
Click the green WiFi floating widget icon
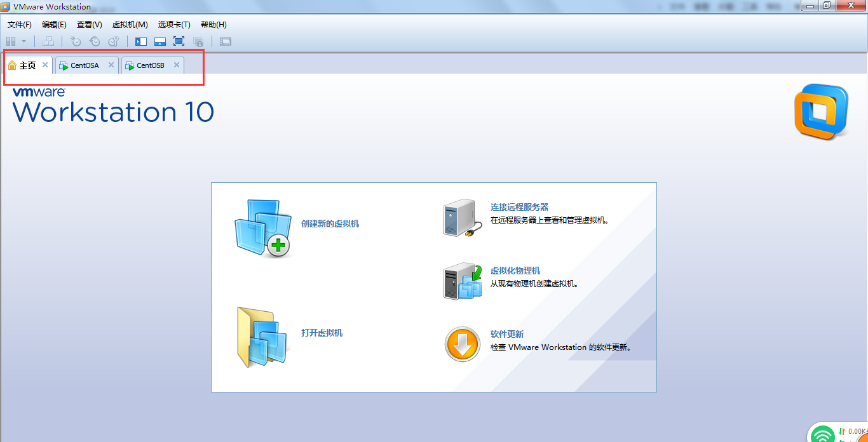pyautogui.click(x=824, y=435)
